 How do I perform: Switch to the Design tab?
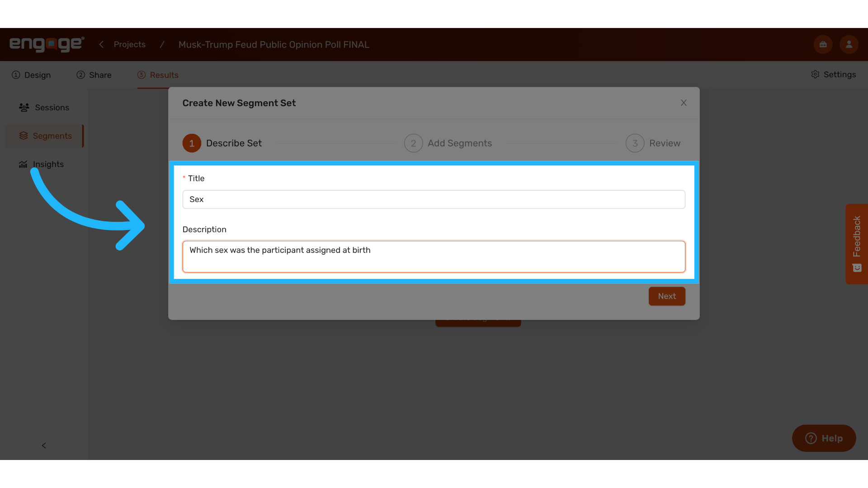(x=31, y=75)
